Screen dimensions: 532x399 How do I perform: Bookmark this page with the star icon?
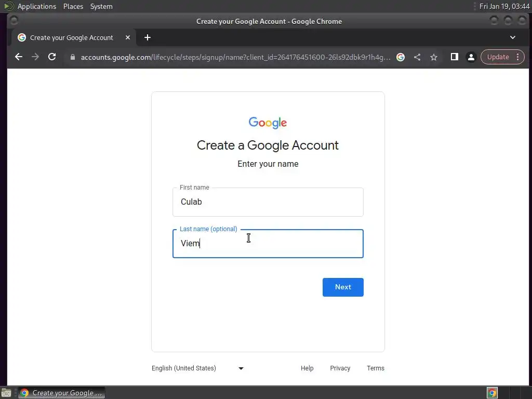434,57
